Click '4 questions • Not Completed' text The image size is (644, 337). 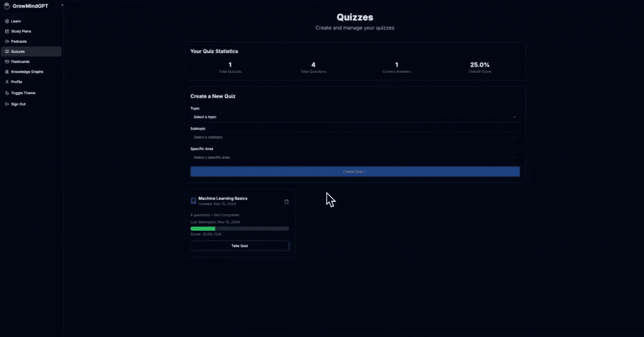(215, 215)
